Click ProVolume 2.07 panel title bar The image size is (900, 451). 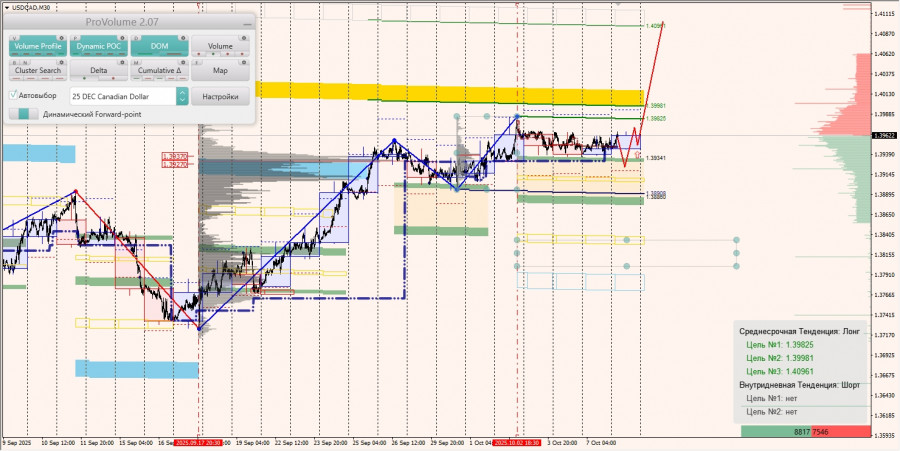(129, 22)
